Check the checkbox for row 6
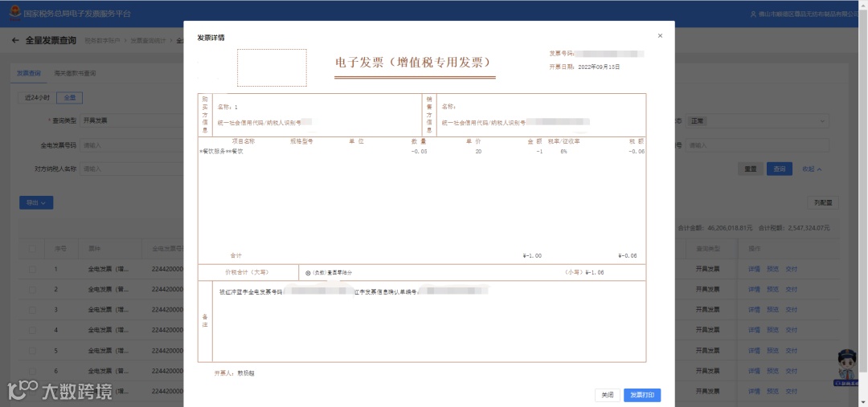Screen dimensions: 868x407 (x=32, y=371)
